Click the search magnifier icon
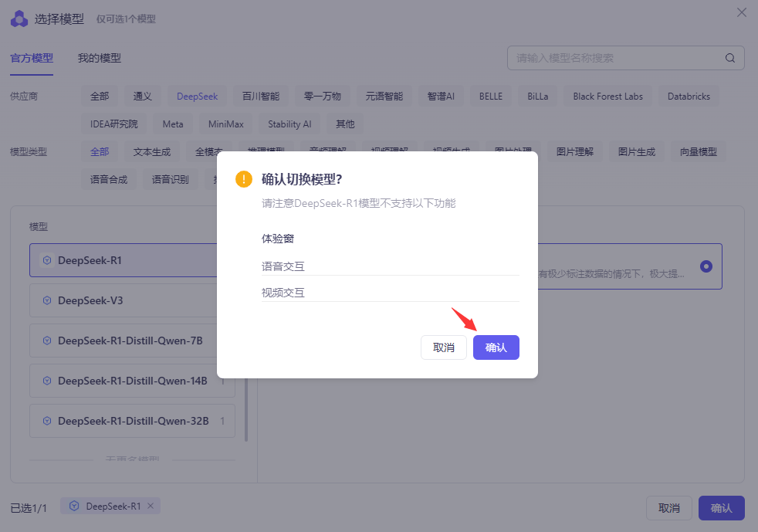The height and width of the screenshot is (532, 758). coord(730,58)
